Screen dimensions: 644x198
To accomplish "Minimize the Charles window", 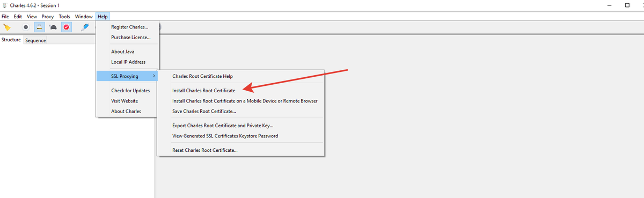I will pos(609,5).
